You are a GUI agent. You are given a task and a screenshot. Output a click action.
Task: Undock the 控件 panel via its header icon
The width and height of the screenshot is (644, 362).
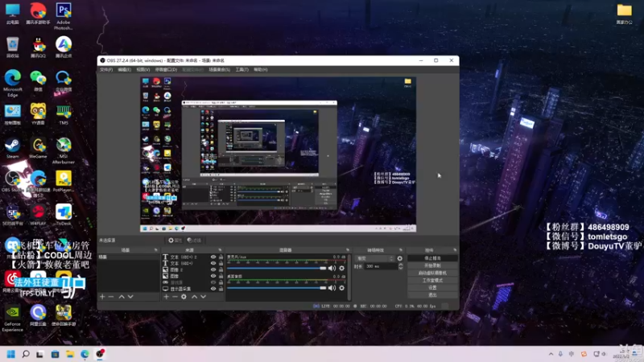pos(455,250)
